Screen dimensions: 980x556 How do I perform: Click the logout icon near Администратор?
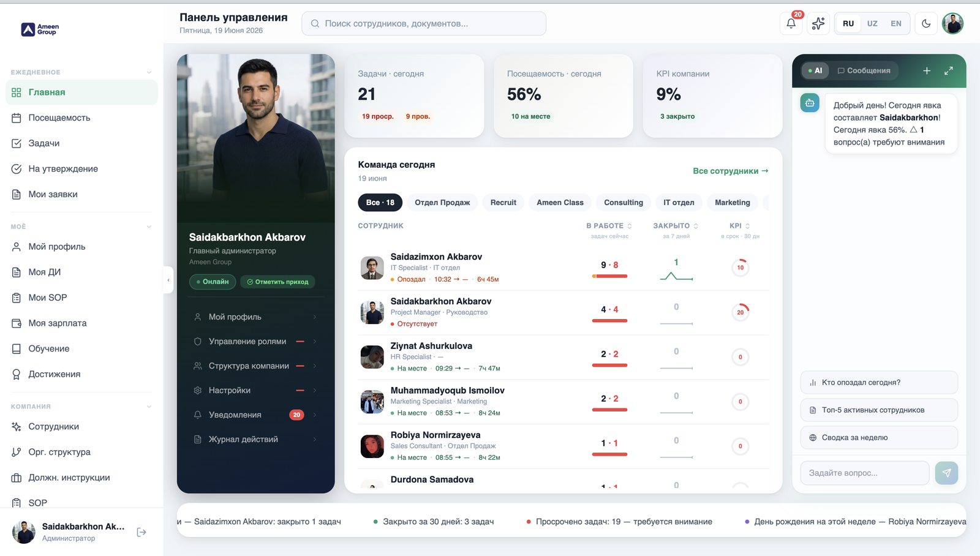[x=141, y=532]
